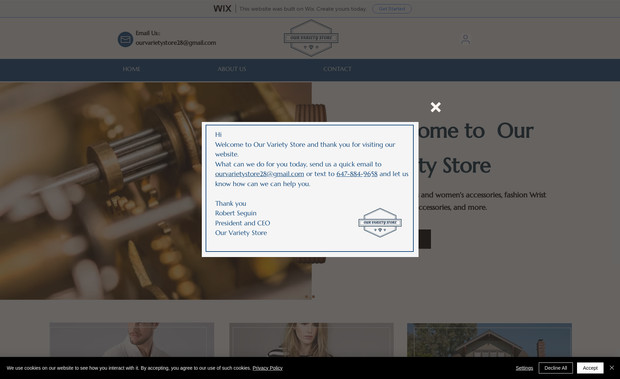
Task: Click the popup email link ourvarietystore28@gmail.com
Action: tap(259, 174)
